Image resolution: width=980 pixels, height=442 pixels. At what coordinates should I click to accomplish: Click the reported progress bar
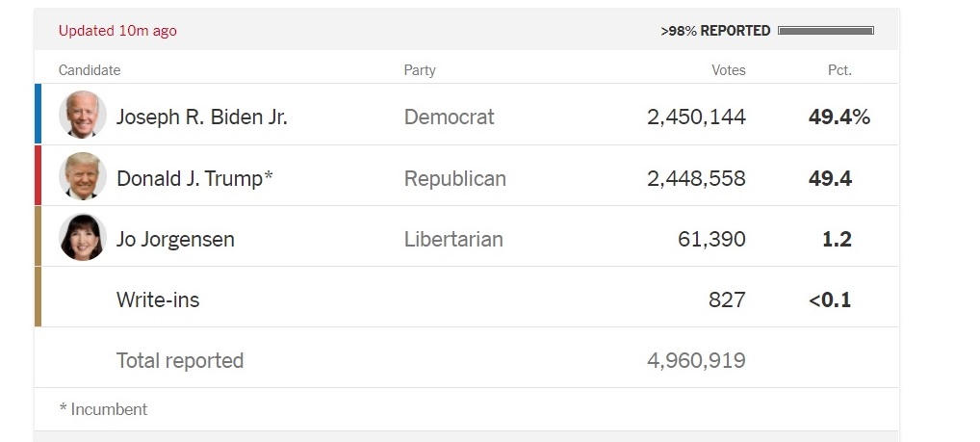pyautogui.click(x=825, y=31)
